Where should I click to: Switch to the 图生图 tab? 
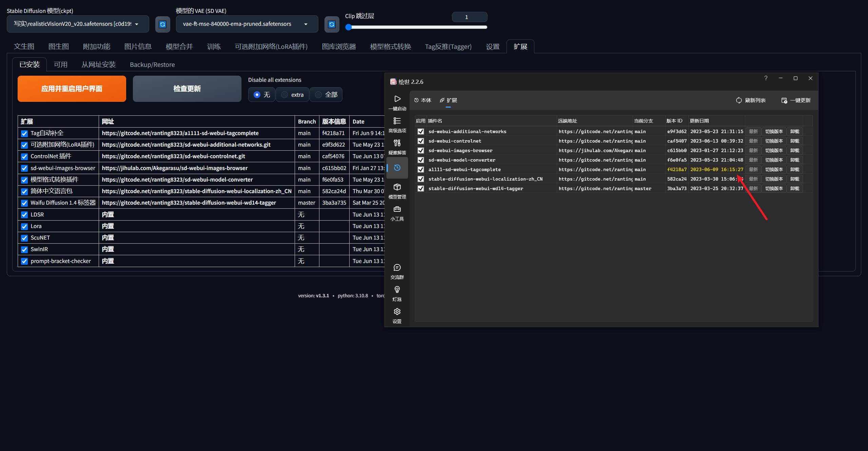(x=59, y=46)
